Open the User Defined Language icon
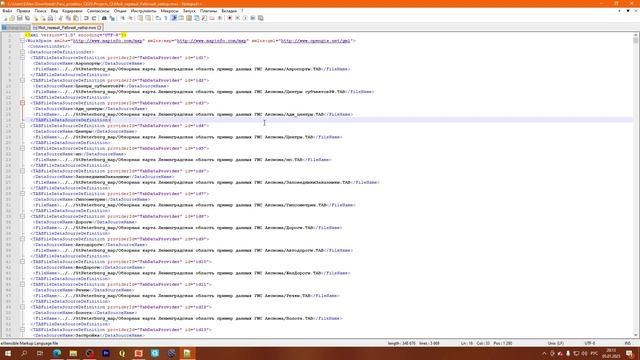 pyautogui.click(x=180, y=18)
